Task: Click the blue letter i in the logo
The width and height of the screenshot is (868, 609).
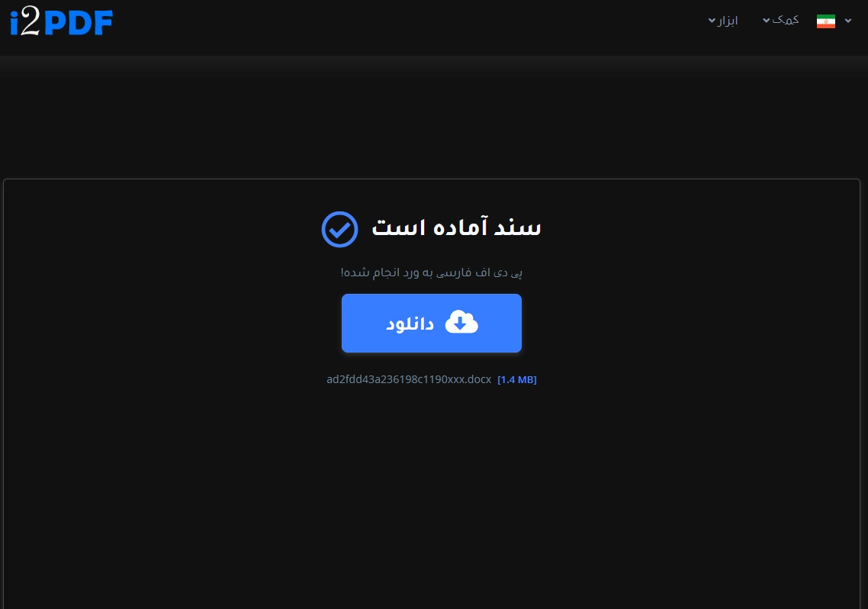Action: (x=14, y=23)
